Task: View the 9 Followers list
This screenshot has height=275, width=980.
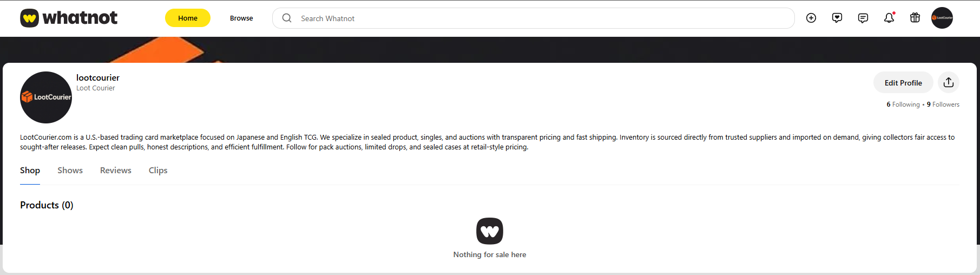Action: 943,104
